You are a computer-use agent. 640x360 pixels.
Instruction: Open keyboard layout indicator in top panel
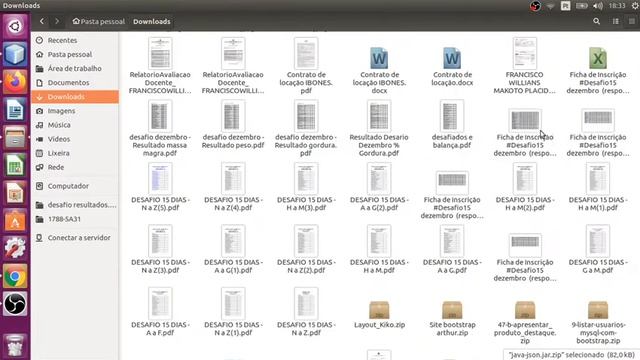click(565, 6)
